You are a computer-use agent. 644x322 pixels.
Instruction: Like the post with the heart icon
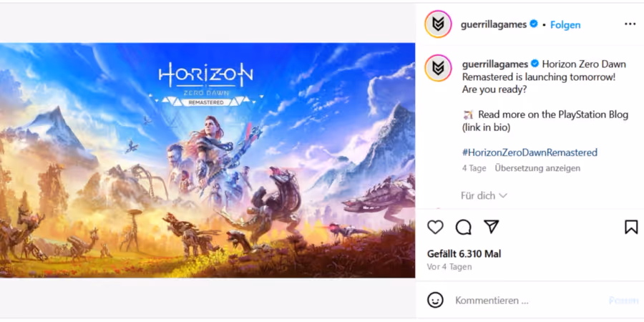click(435, 227)
